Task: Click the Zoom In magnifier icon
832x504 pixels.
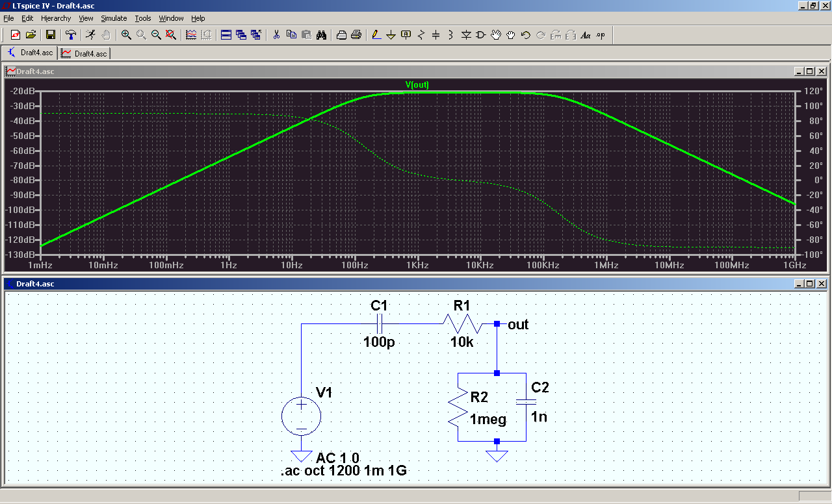Action: click(x=126, y=35)
